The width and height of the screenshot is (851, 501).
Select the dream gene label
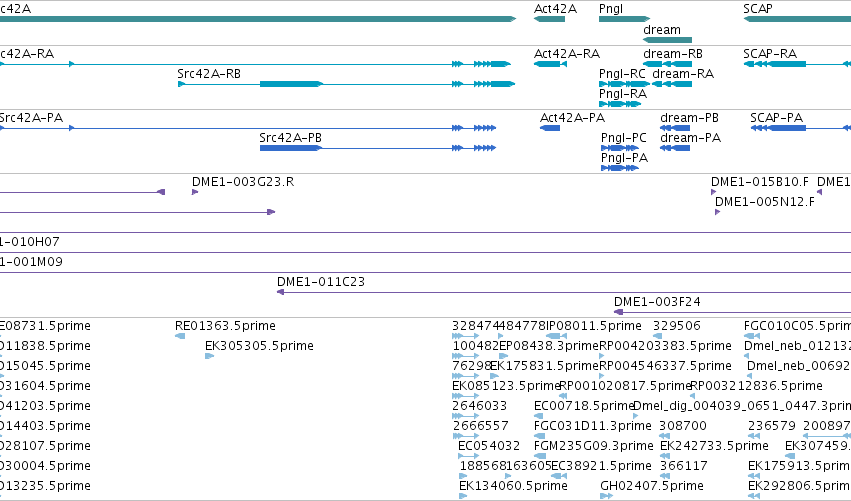point(662,29)
